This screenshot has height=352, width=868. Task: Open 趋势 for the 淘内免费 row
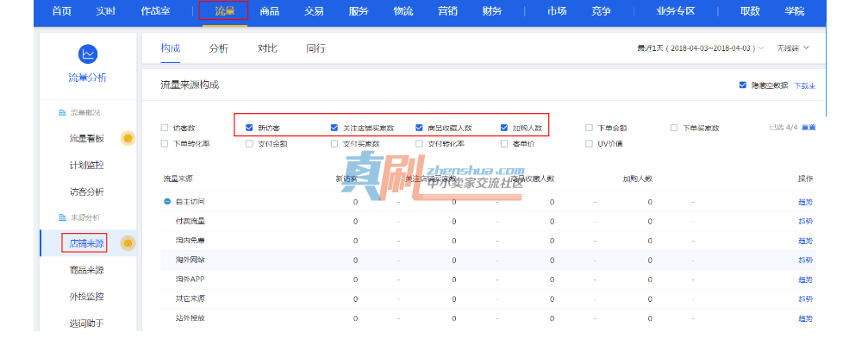click(805, 241)
